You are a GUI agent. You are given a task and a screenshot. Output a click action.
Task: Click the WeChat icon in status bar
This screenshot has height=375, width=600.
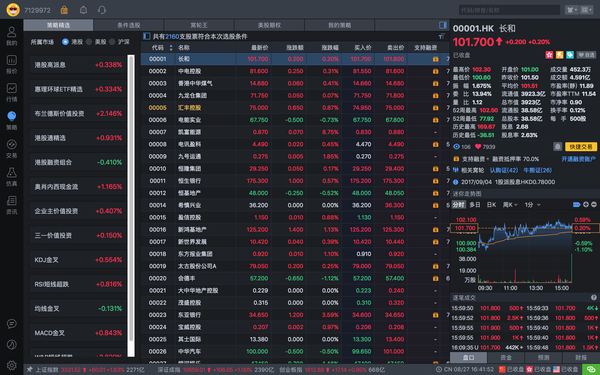pyautogui.click(x=591, y=369)
